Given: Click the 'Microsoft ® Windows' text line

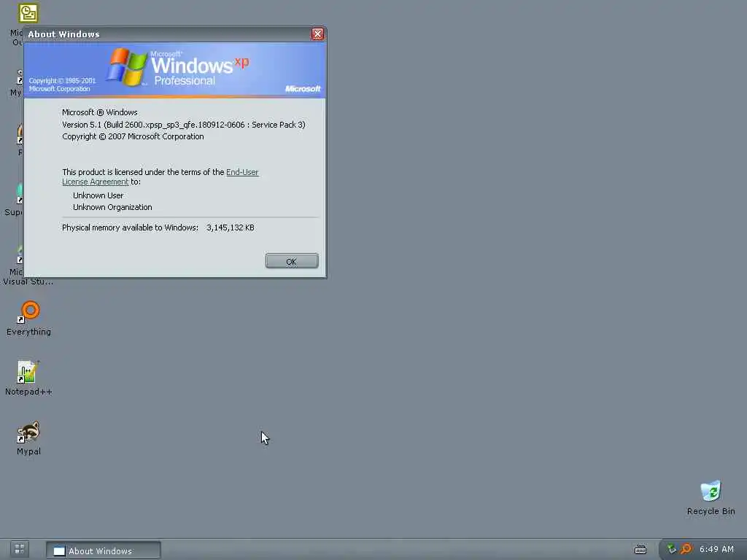Looking at the screenshot, I should pos(99,112).
